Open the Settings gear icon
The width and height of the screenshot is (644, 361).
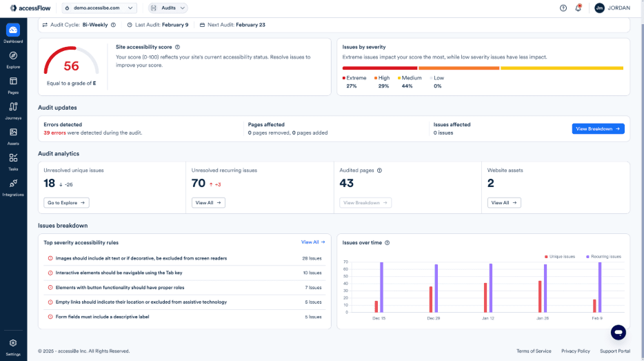click(x=13, y=343)
